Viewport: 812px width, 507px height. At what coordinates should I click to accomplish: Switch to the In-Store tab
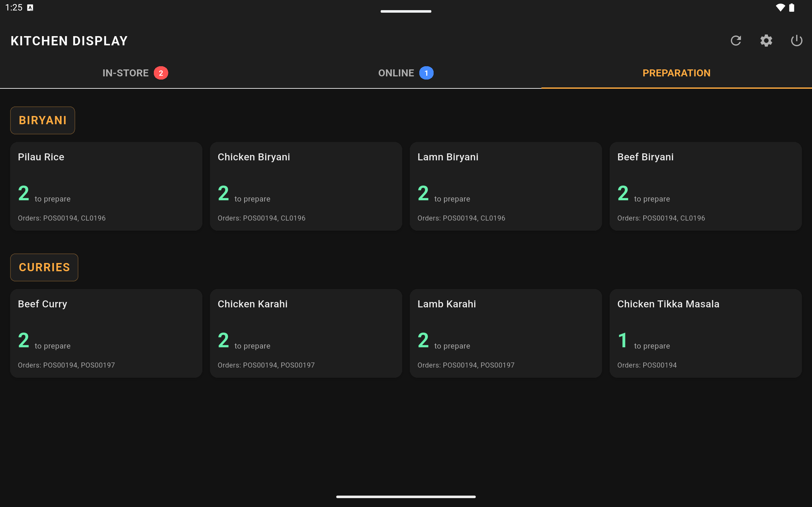point(135,73)
